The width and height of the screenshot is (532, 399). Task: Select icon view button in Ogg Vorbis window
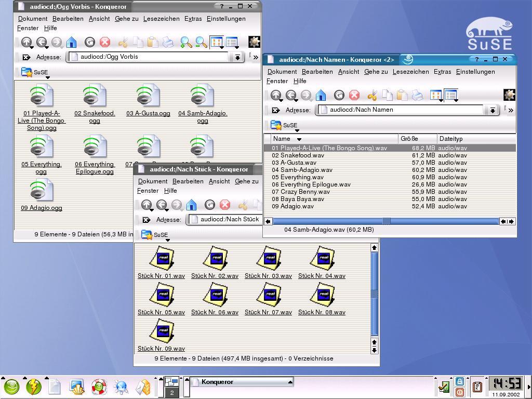[217, 42]
